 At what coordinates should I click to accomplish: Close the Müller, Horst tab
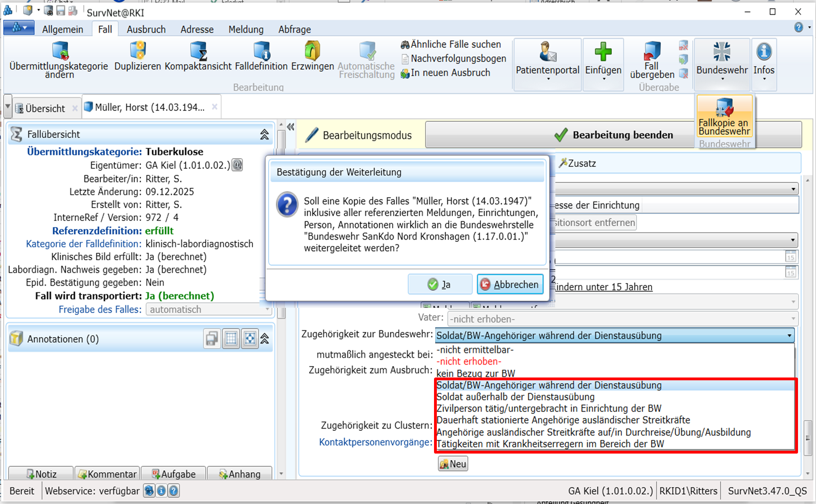pyautogui.click(x=215, y=107)
